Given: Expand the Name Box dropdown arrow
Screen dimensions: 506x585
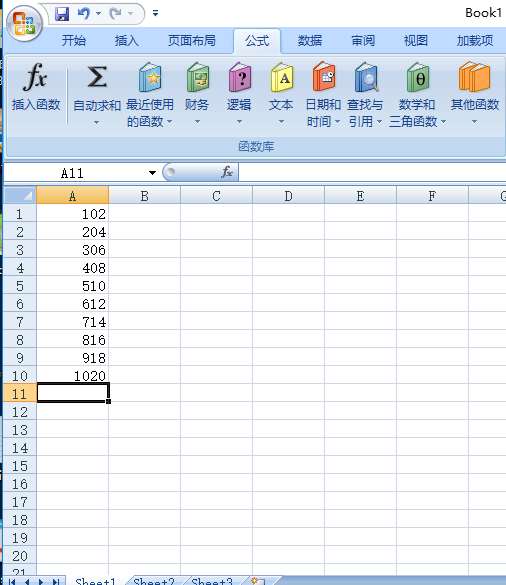Looking at the screenshot, I should tap(152, 173).
